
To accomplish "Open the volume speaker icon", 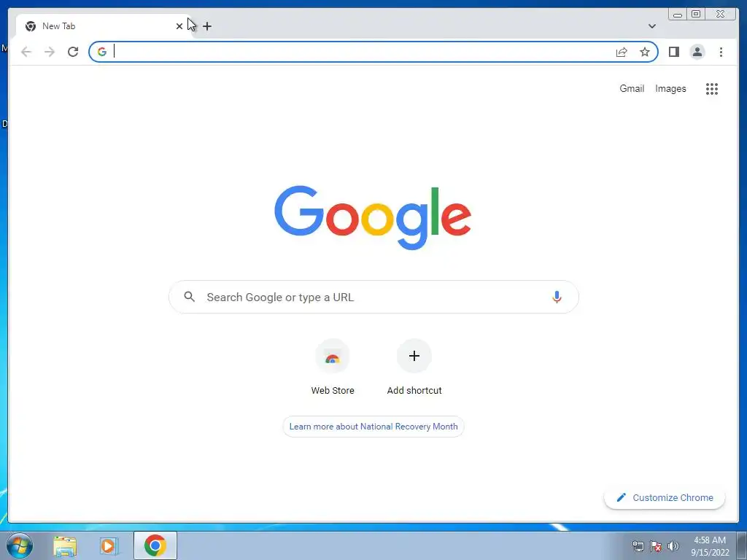I will coord(673,546).
